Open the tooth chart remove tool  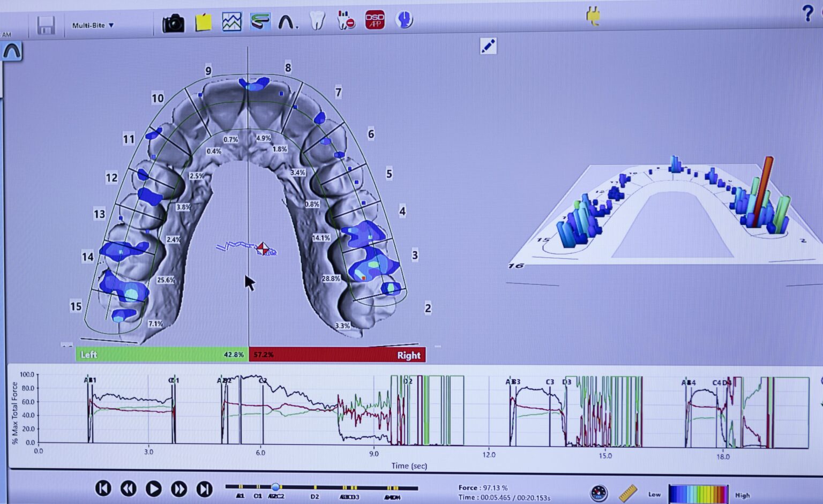coord(346,21)
